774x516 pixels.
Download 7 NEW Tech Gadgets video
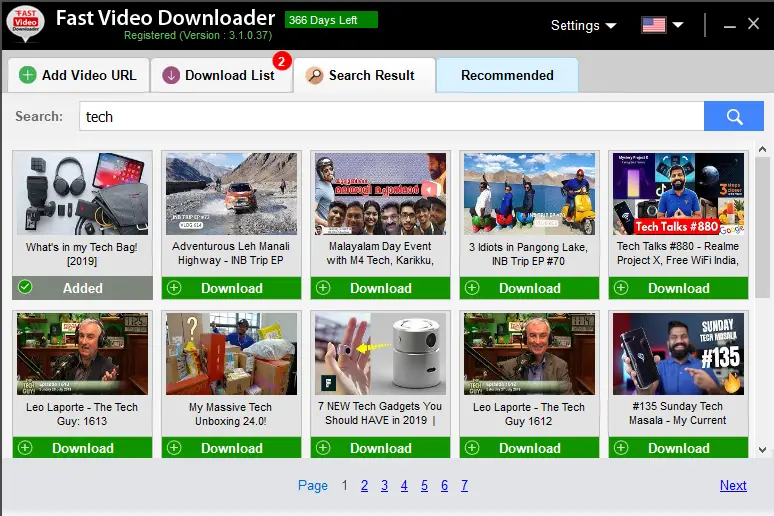tap(381, 448)
